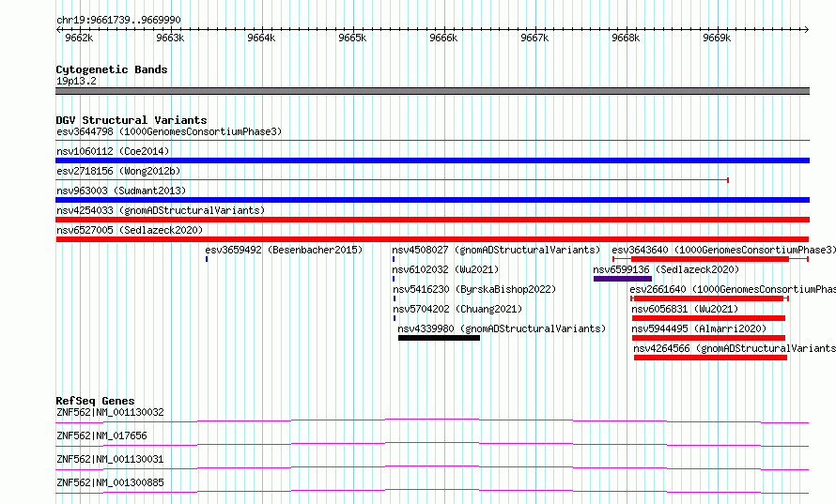Click the left arrowhead of the ruler
This screenshot has width=836, height=504.
point(58,29)
